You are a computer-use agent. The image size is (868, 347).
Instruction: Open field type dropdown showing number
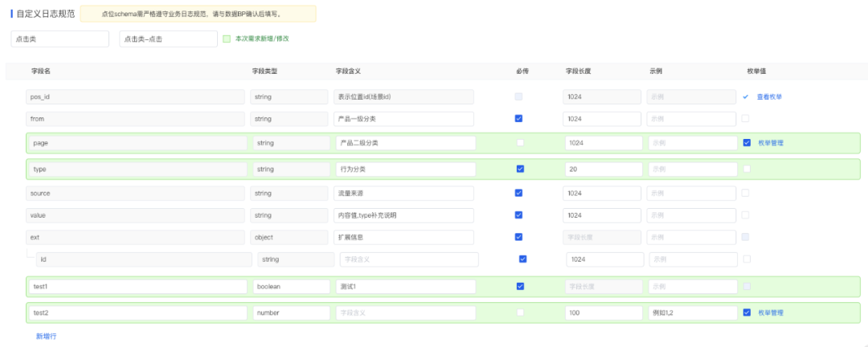pos(291,312)
